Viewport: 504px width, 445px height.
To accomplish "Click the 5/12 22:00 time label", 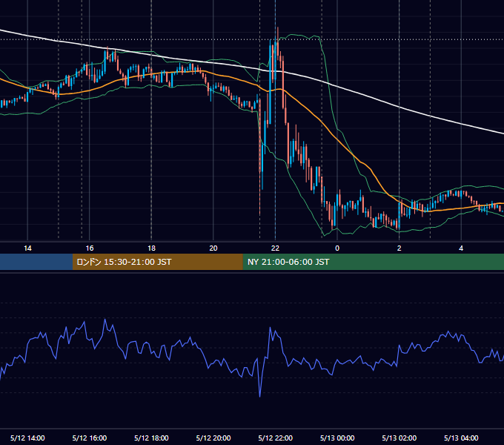I will [x=276, y=438].
